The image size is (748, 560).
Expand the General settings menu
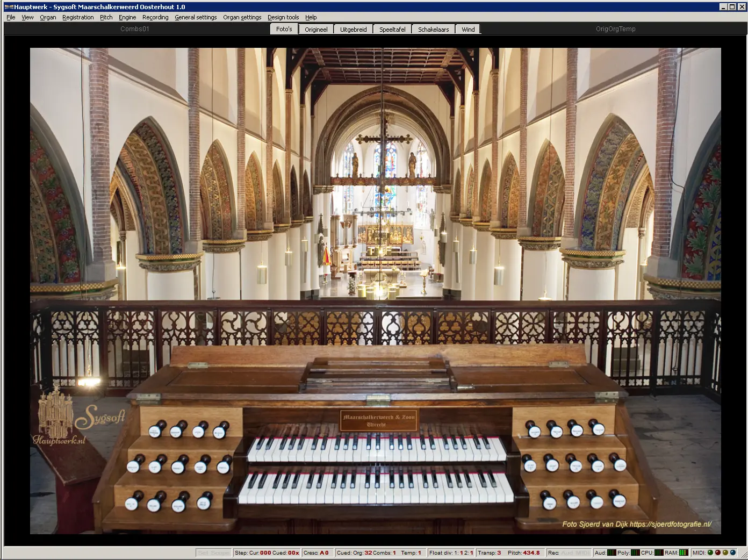pyautogui.click(x=196, y=17)
